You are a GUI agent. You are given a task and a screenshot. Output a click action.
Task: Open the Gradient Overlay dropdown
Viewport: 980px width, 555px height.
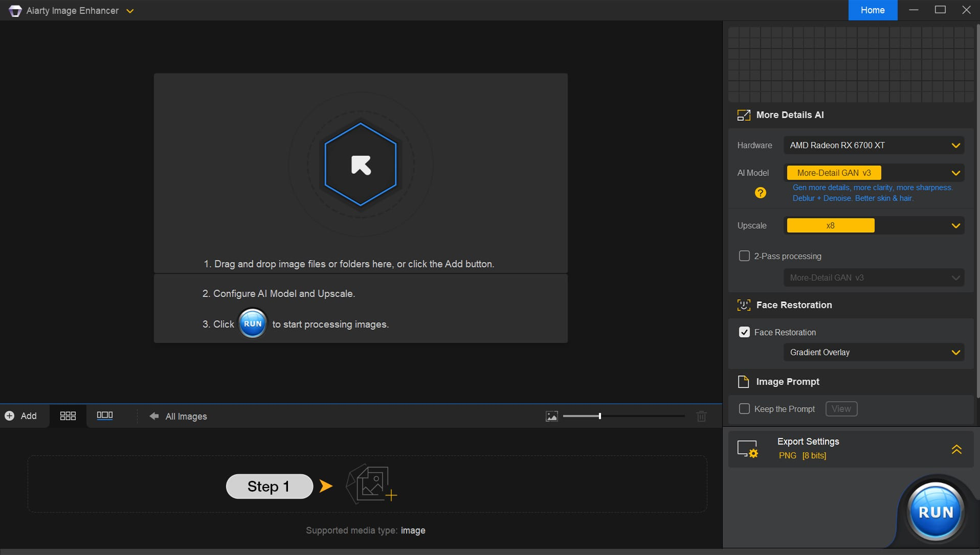874,352
